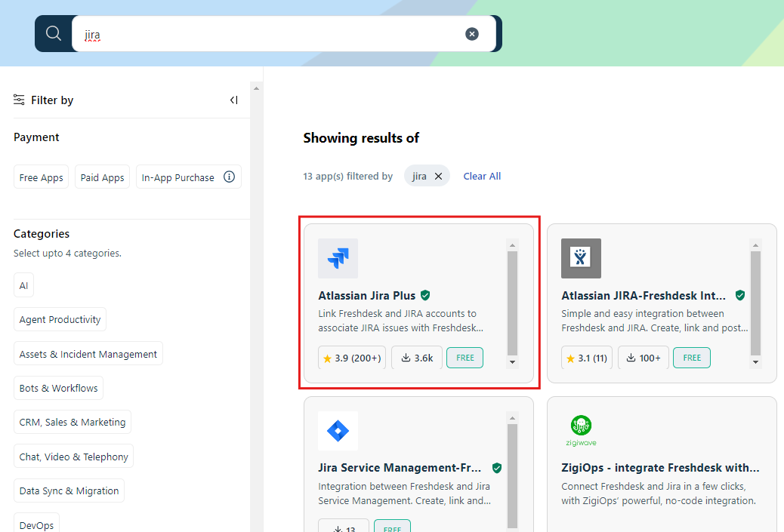The width and height of the screenshot is (784, 532).
Task: Click JIRA-Freshdesk Int... card scrollbar down arrow
Action: (x=755, y=362)
